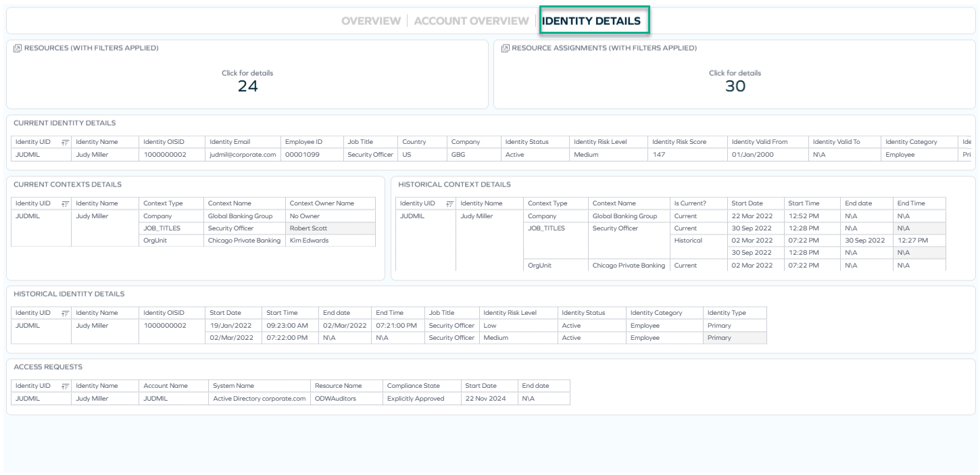Click for details on the 30 assignments card
The width and height of the screenshot is (980, 475).
coord(735,76)
